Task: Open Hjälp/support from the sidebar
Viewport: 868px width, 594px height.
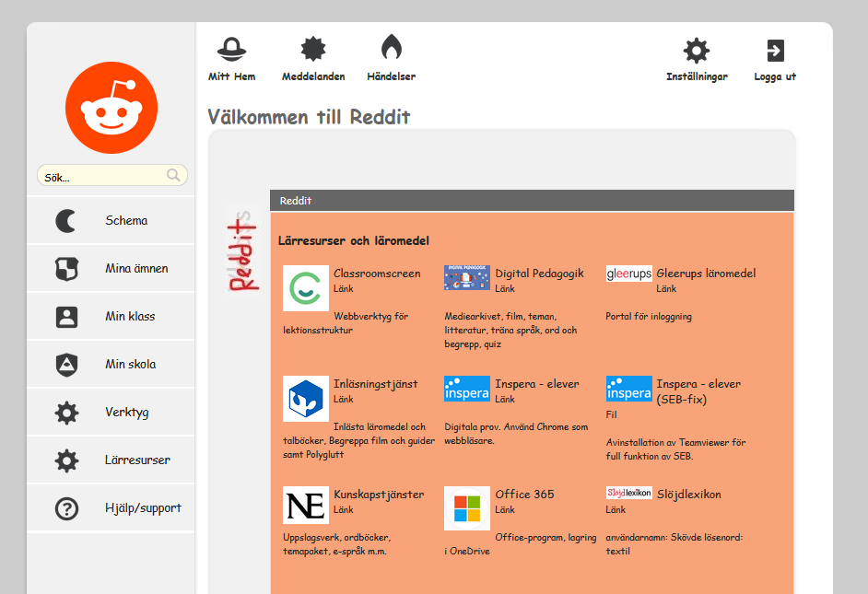Action: (111, 507)
